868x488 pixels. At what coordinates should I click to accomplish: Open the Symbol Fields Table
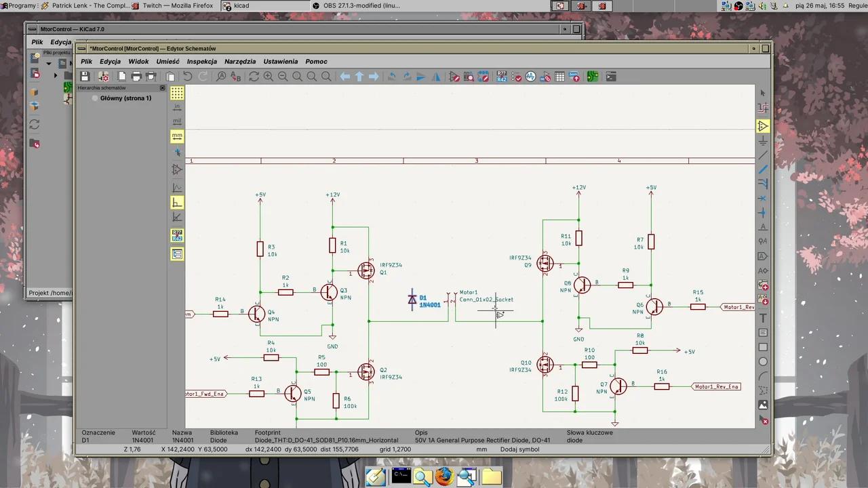pyautogui.click(x=560, y=76)
